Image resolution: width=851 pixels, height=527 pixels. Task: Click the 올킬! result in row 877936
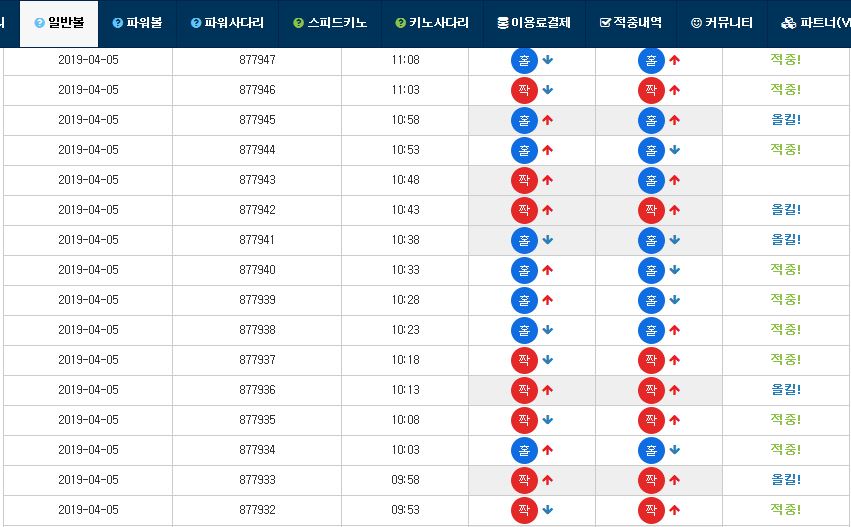[x=786, y=389]
